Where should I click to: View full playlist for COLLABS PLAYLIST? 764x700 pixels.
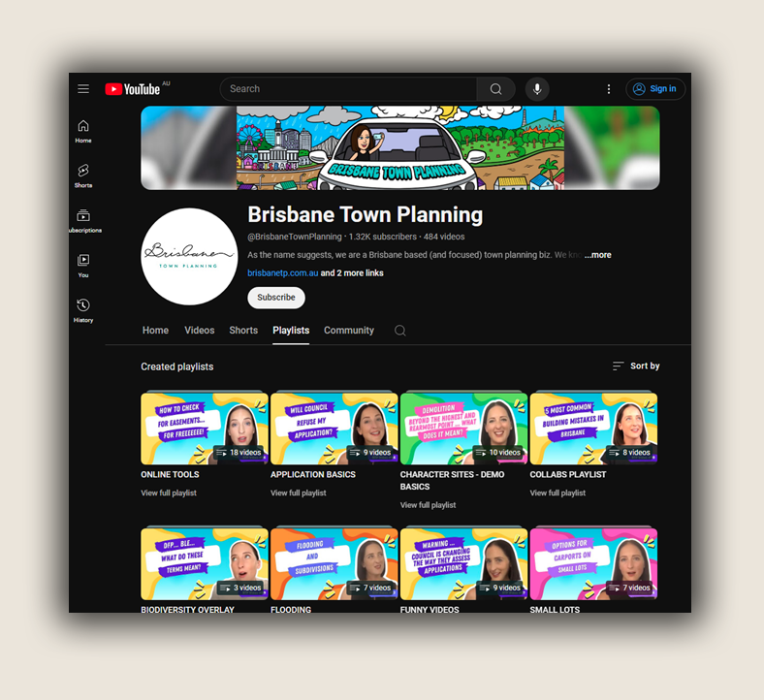point(557,493)
